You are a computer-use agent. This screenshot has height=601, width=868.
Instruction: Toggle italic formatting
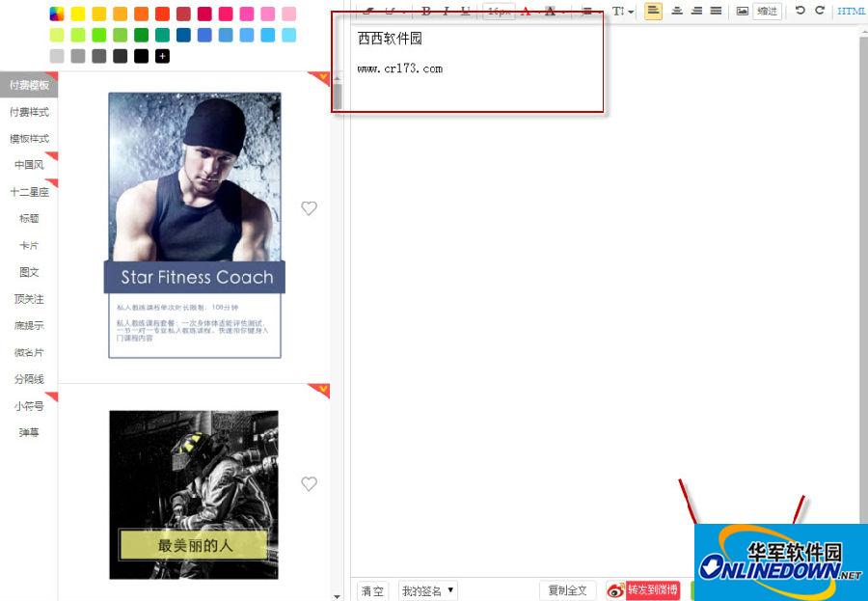click(445, 11)
